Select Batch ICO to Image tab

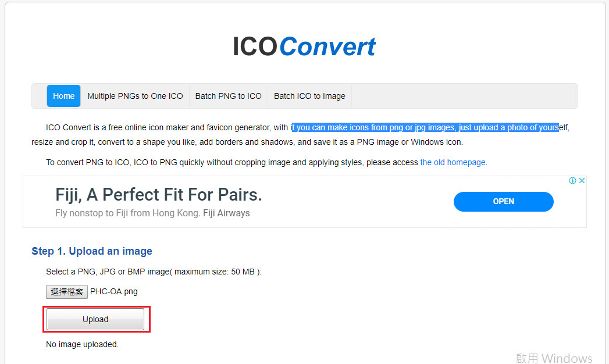tap(309, 96)
